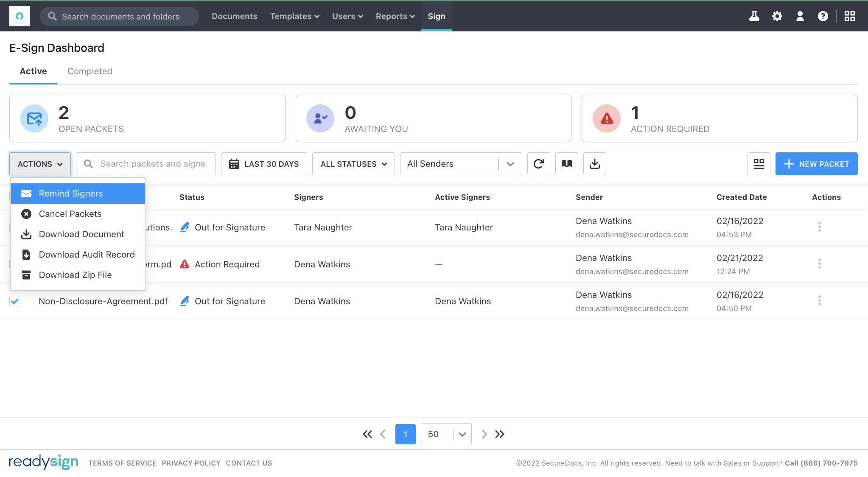The width and height of the screenshot is (868, 477).
Task: Refresh the packets list
Action: coord(538,163)
